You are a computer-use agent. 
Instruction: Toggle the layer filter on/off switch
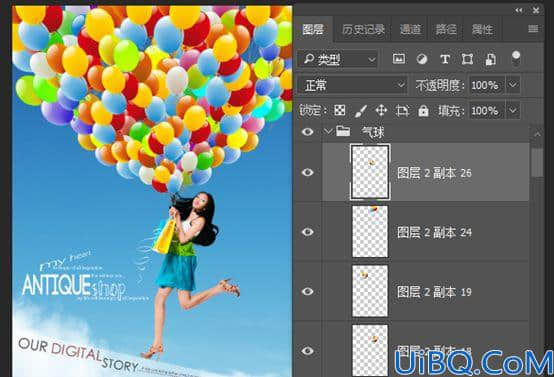point(516,58)
